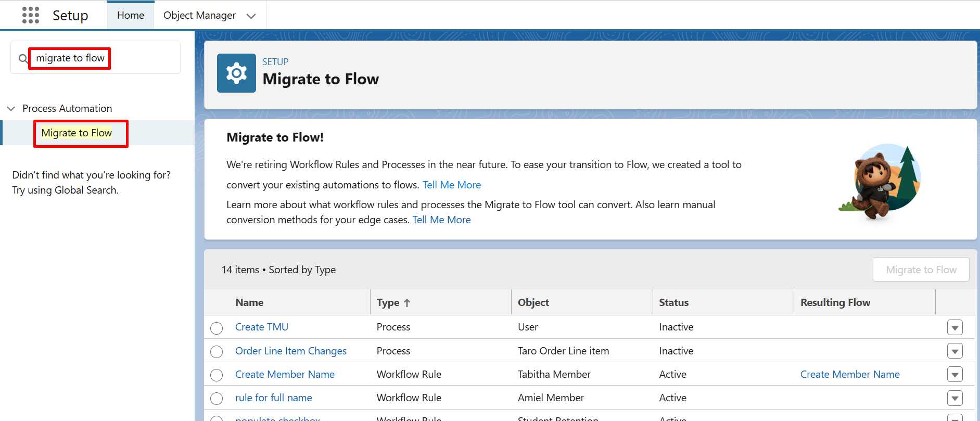Click the SETUP breadcrumb label
Image resolution: width=980 pixels, height=421 pixels.
pos(275,61)
